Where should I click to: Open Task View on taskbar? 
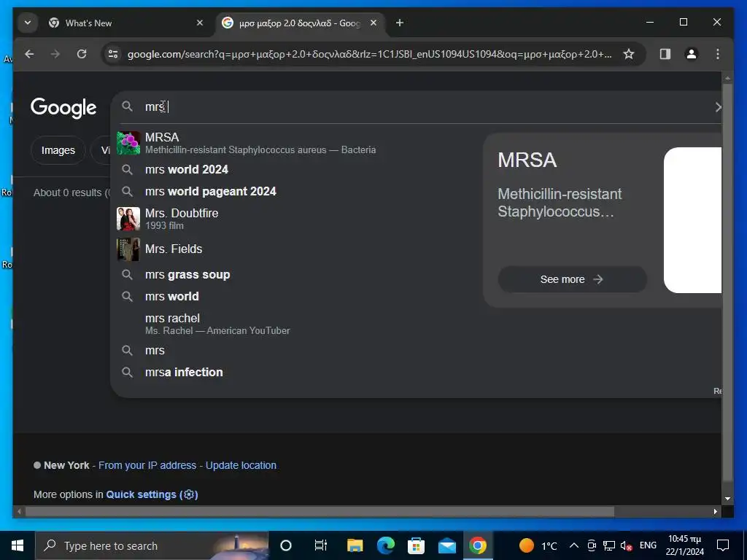click(x=321, y=545)
